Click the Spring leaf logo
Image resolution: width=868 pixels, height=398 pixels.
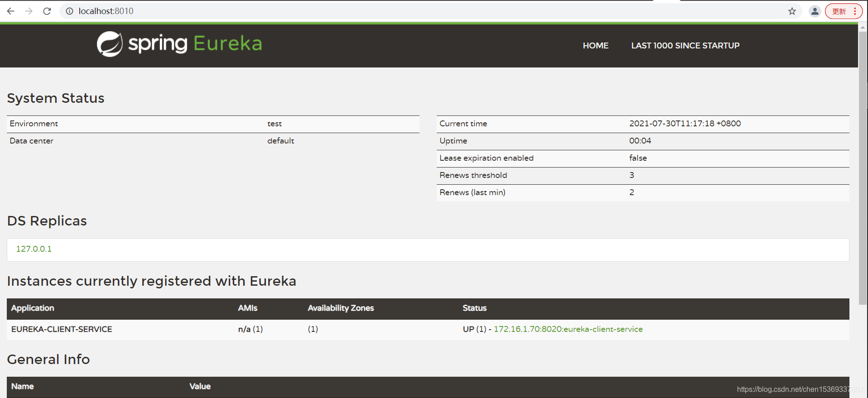click(110, 44)
